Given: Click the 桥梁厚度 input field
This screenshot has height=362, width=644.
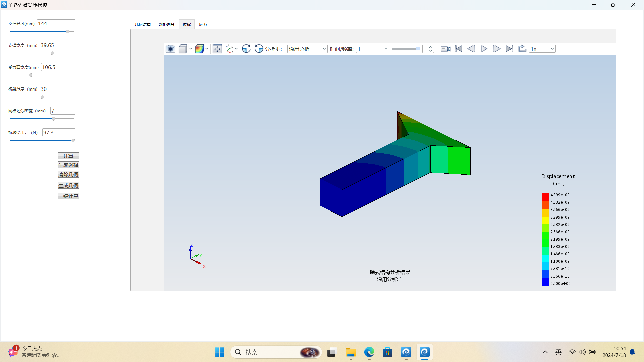Looking at the screenshot, I should pyautogui.click(x=57, y=89).
